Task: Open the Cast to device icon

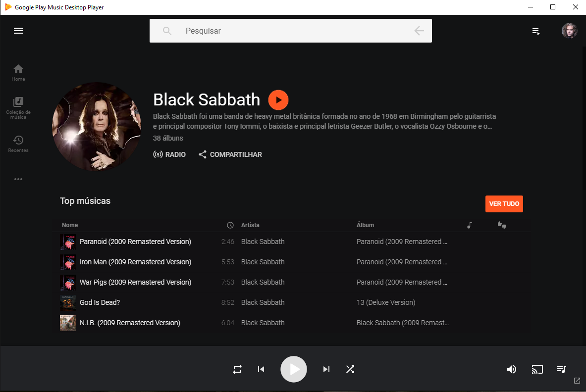Action: 537,369
